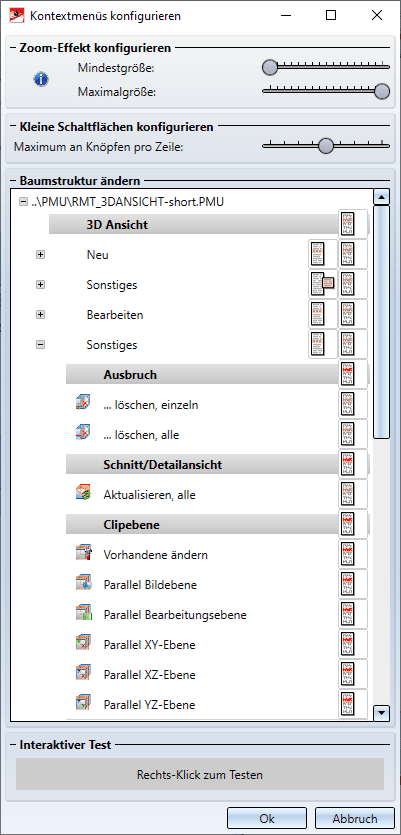Screen dimensions: 401x835
Task: Click the 'Parallel Bearbeitungsebene' item icon
Action: [84, 614]
